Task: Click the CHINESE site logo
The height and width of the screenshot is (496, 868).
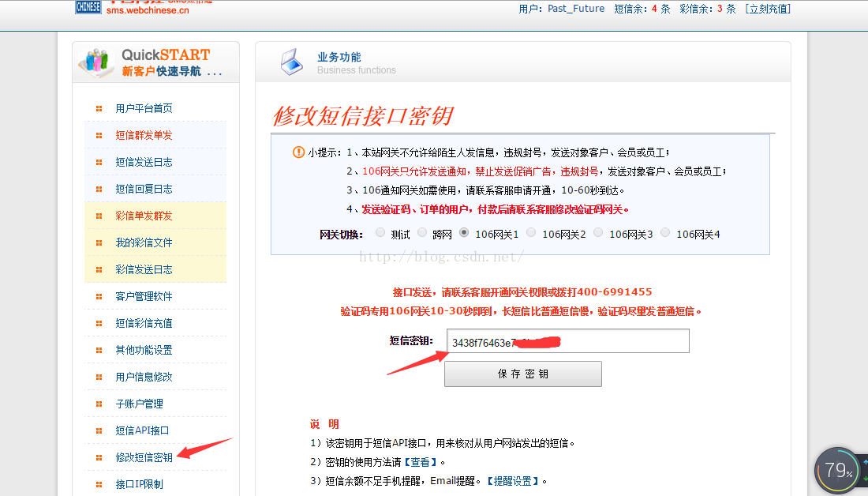Action: [x=88, y=6]
